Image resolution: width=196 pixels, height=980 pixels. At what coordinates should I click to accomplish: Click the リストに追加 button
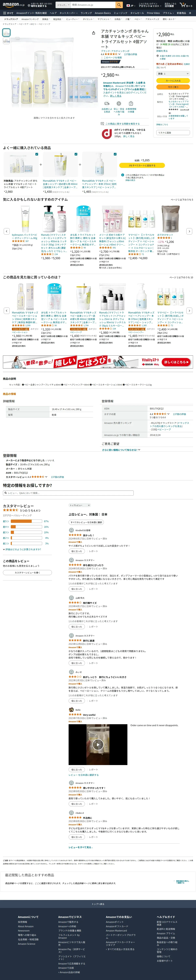173,132
